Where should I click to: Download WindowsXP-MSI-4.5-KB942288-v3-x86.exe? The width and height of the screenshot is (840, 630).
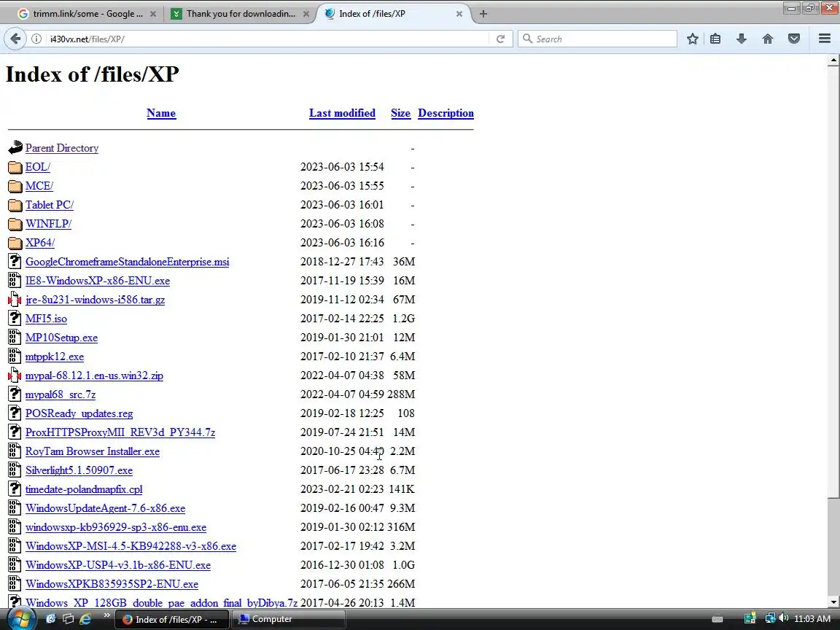131,546
